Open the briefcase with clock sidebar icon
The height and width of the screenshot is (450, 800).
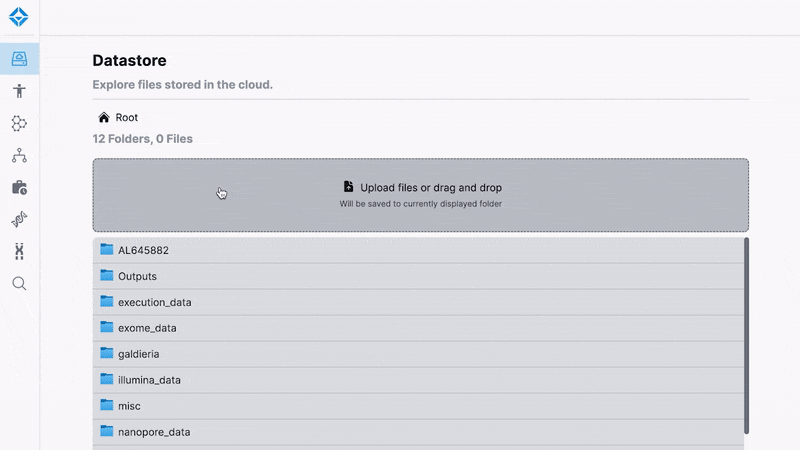pyautogui.click(x=19, y=187)
